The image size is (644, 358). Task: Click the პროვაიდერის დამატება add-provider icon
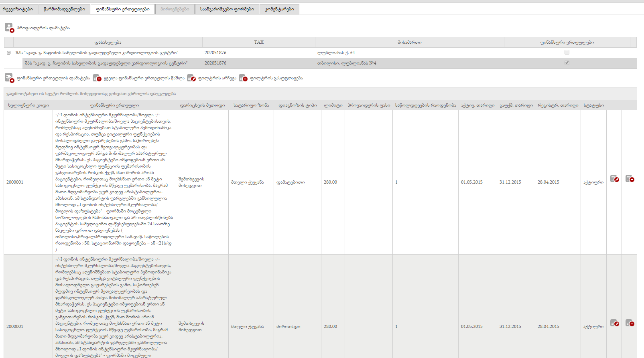tap(9, 28)
